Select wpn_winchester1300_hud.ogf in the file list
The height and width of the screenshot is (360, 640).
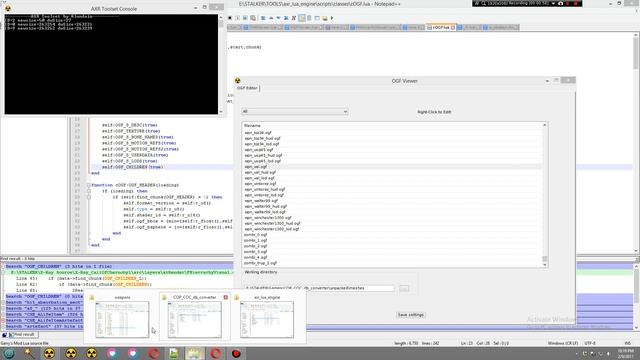(x=392, y=223)
